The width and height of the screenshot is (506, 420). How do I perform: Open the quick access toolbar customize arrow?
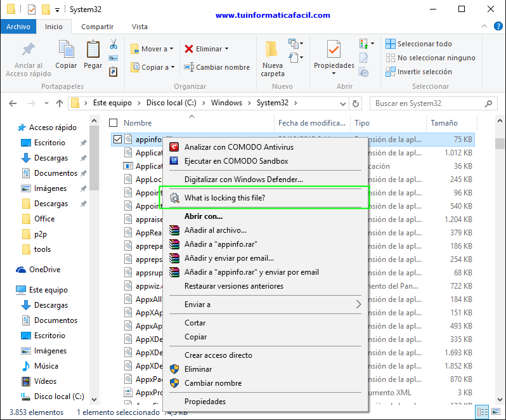[x=57, y=10]
